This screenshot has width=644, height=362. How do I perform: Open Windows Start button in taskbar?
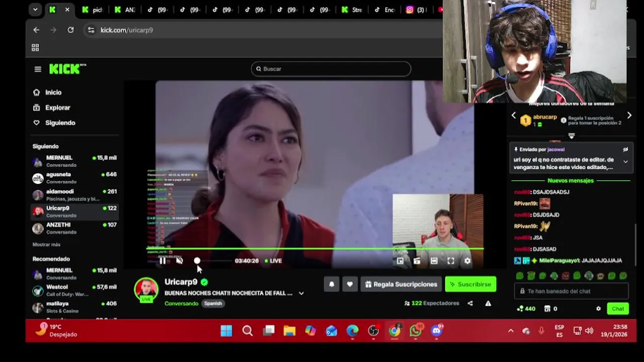pos(226,330)
